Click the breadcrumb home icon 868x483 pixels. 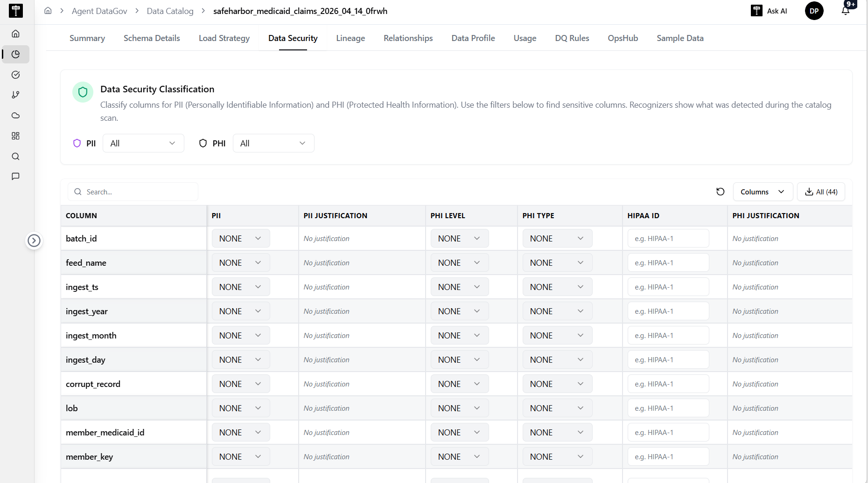(x=48, y=11)
